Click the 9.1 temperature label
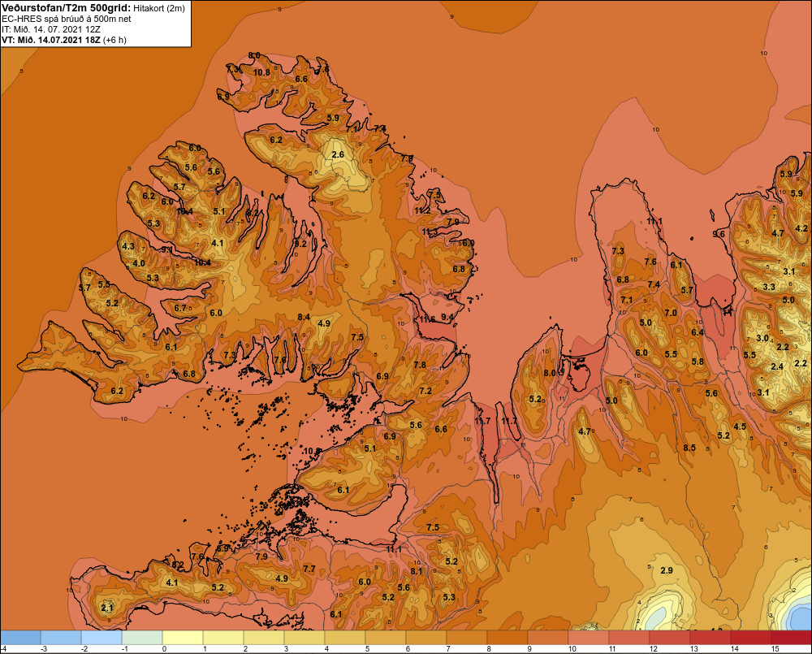The width and height of the screenshot is (812, 654). coord(166,249)
